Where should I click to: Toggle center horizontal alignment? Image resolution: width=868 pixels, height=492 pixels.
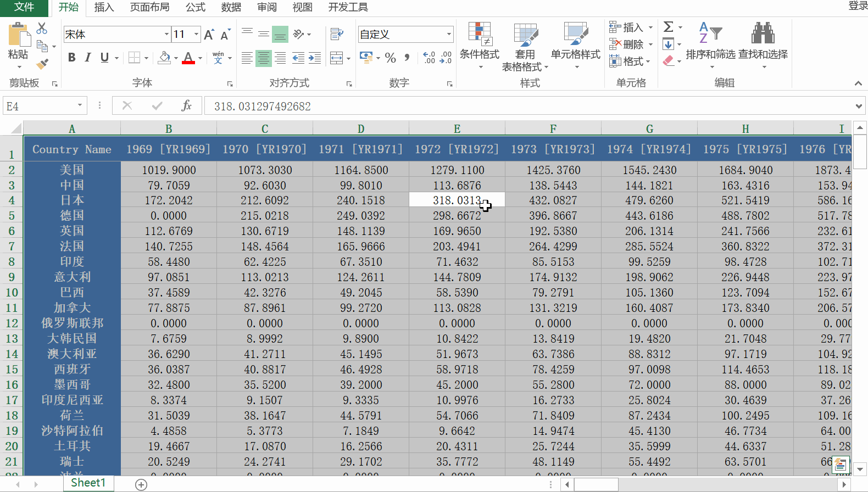[x=264, y=58]
